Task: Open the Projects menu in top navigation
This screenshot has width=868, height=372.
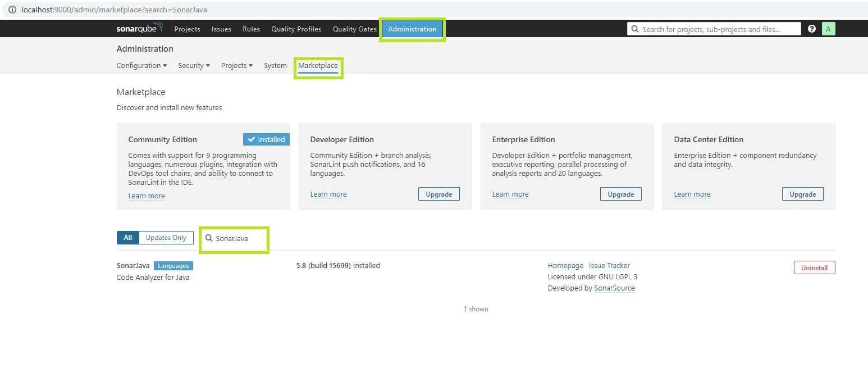Action: pyautogui.click(x=187, y=29)
